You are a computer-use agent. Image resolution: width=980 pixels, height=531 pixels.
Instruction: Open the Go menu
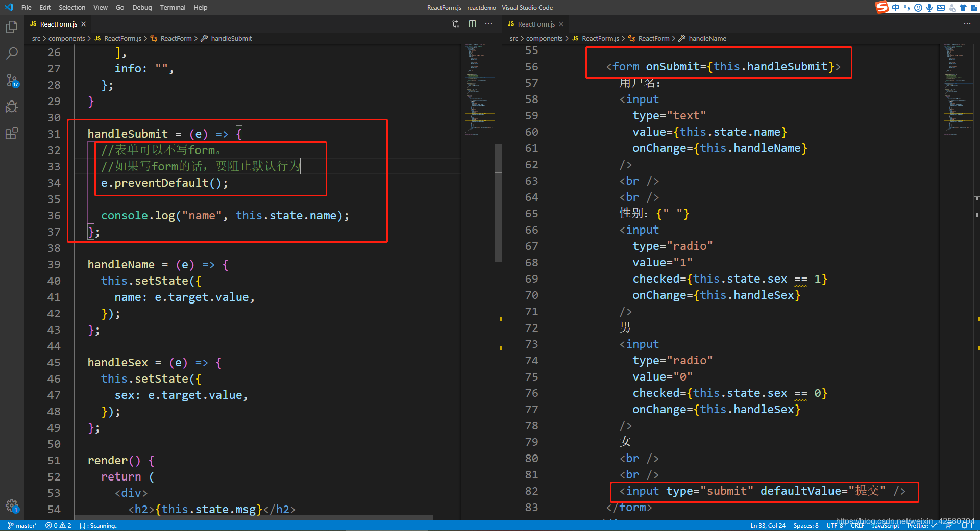pos(120,7)
